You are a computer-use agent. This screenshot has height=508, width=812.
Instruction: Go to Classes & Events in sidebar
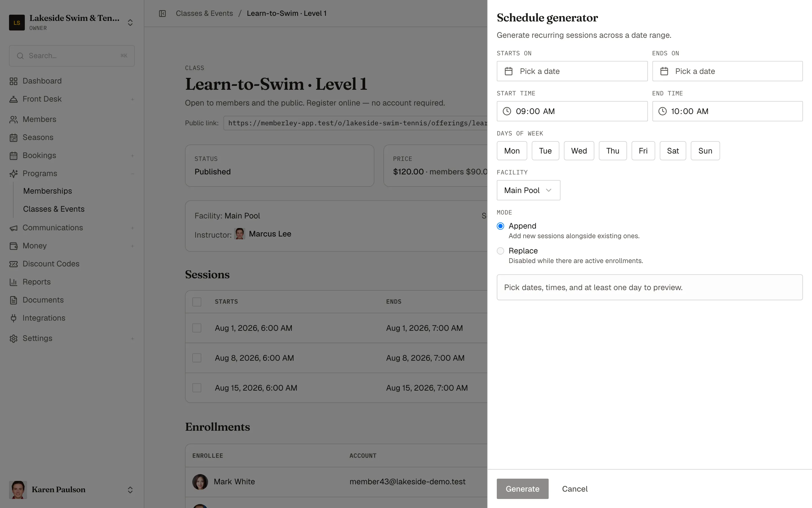pos(54,209)
